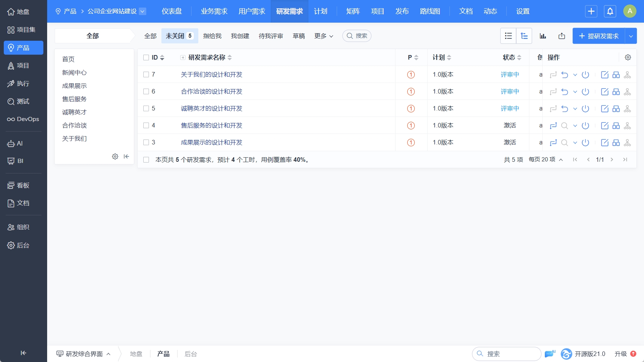
Task: Click the export icon in toolbar
Action: (562, 36)
